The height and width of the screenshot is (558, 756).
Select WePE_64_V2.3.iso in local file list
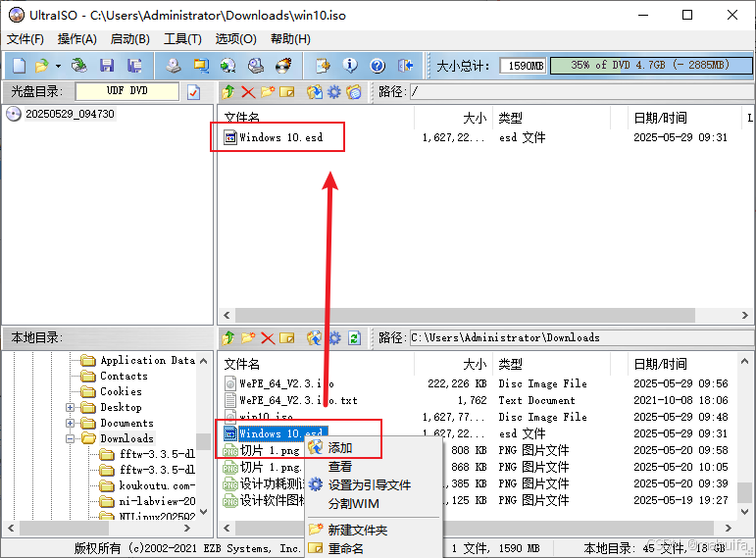(x=286, y=383)
